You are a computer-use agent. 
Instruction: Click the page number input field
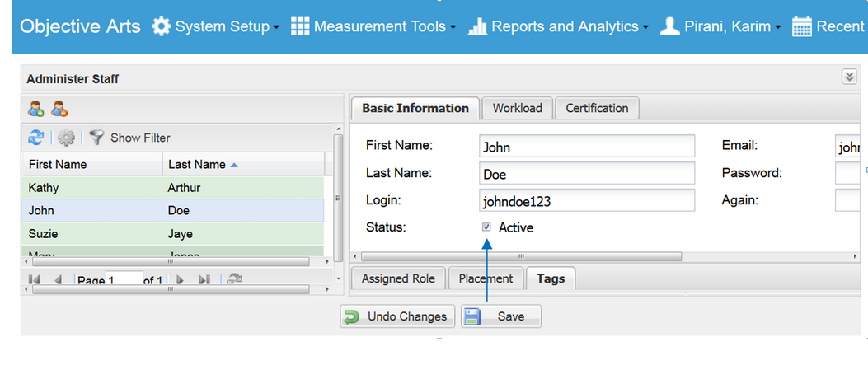[124, 280]
